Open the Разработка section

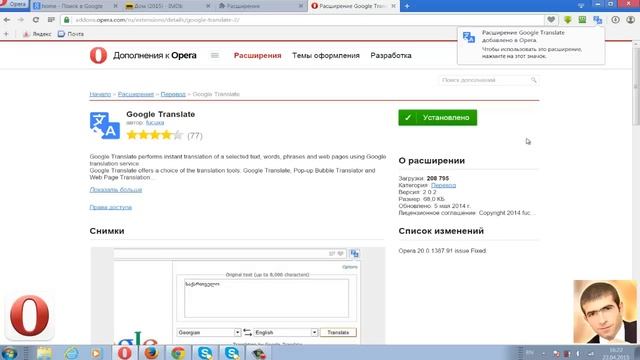click(x=391, y=56)
